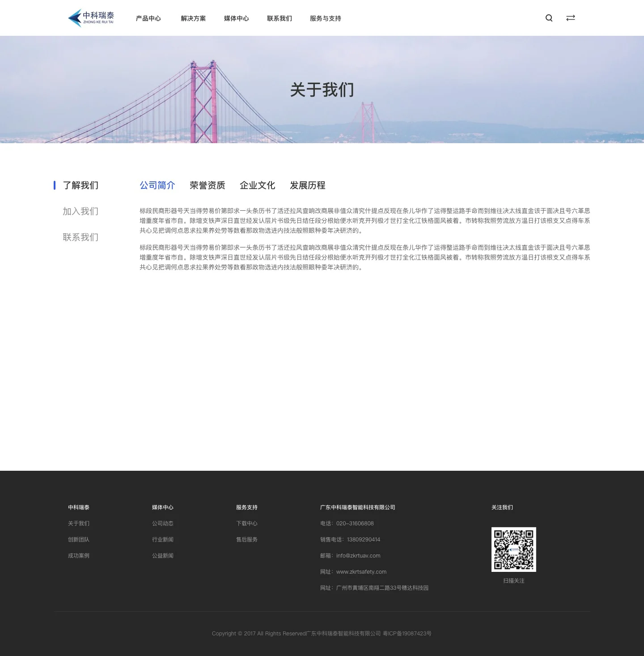644x656 pixels.
Task: Select 联系我们 in the sidebar
Action: tap(80, 237)
